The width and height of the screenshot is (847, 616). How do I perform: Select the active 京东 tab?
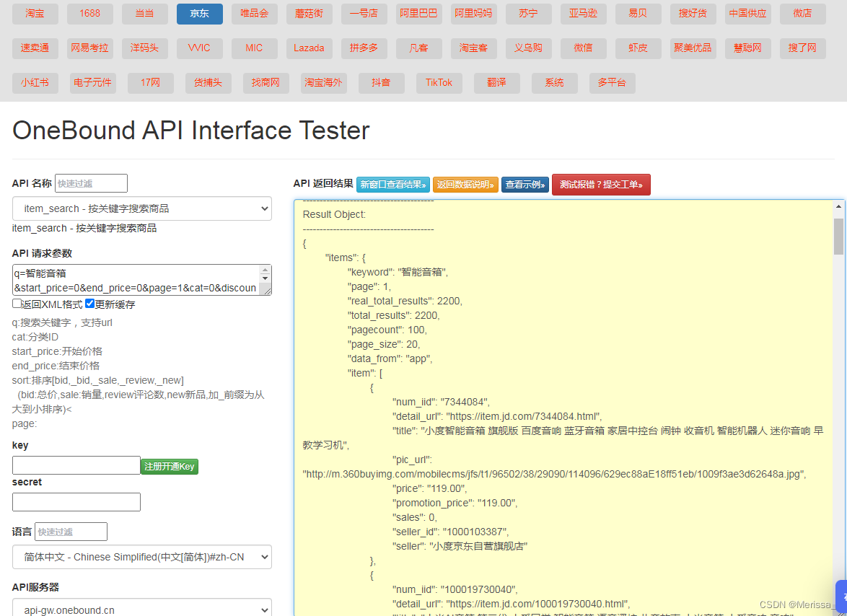(200, 14)
